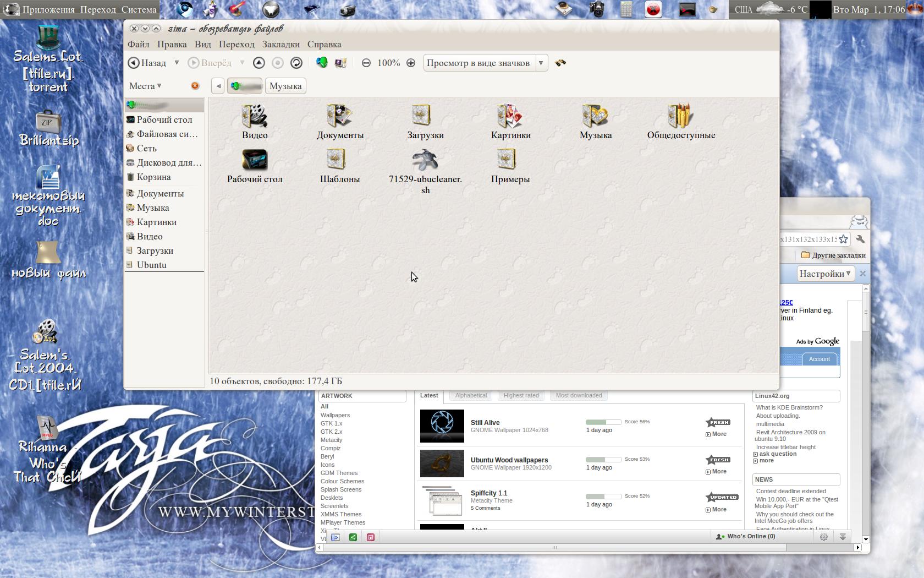Open the Ubuntu Wood wallpapers link
Screen dimensions: 924x578
pyautogui.click(x=509, y=460)
